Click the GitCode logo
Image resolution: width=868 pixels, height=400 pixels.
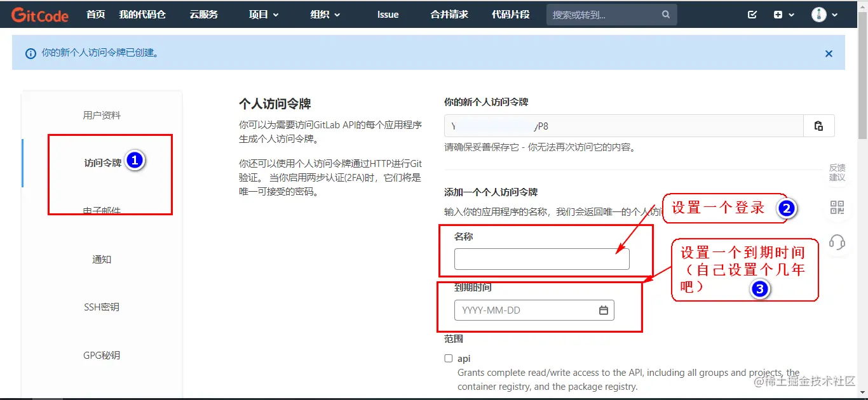point(39,15)
